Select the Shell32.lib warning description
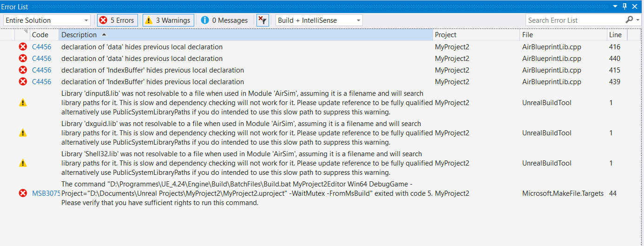Image resolution: width=644 pixels, height=246 pixels. coord(247,163)
